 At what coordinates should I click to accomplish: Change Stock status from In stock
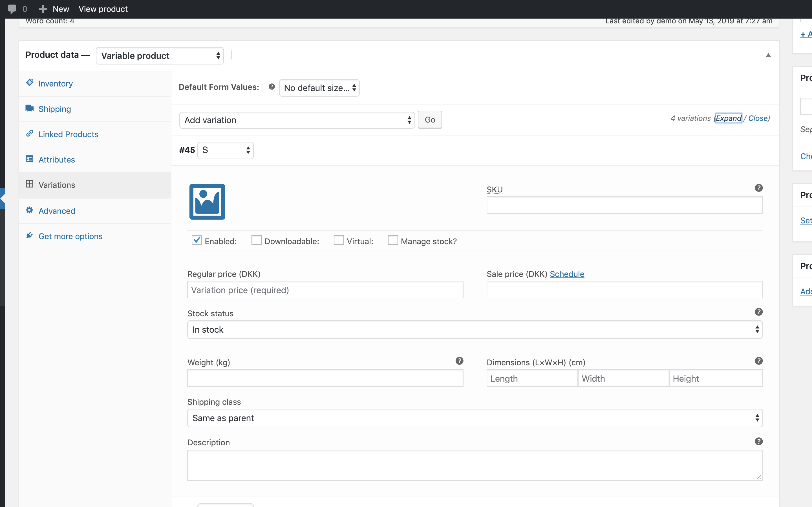tap(475, 329)
